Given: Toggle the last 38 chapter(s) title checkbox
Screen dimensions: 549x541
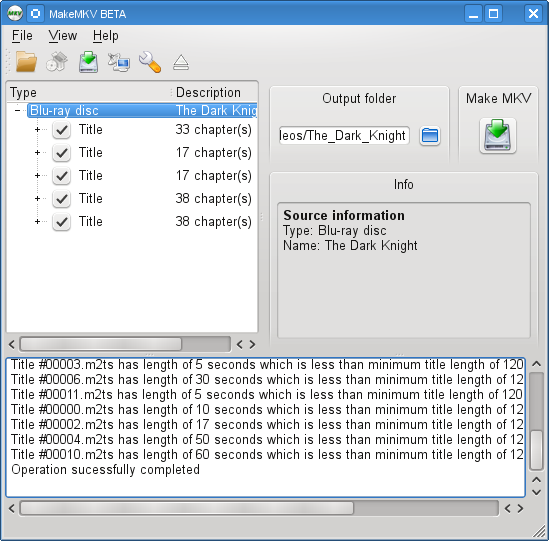Looking at the screenshot, I should pos(62,222).
